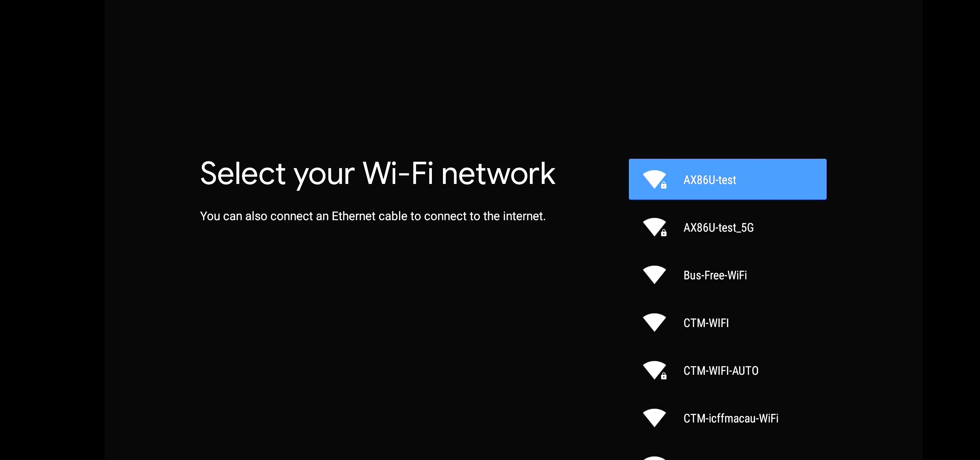The image size is (980, 460).
Task: Pick the CTM-WIFI network name
Action: click(x=706, y=323)
